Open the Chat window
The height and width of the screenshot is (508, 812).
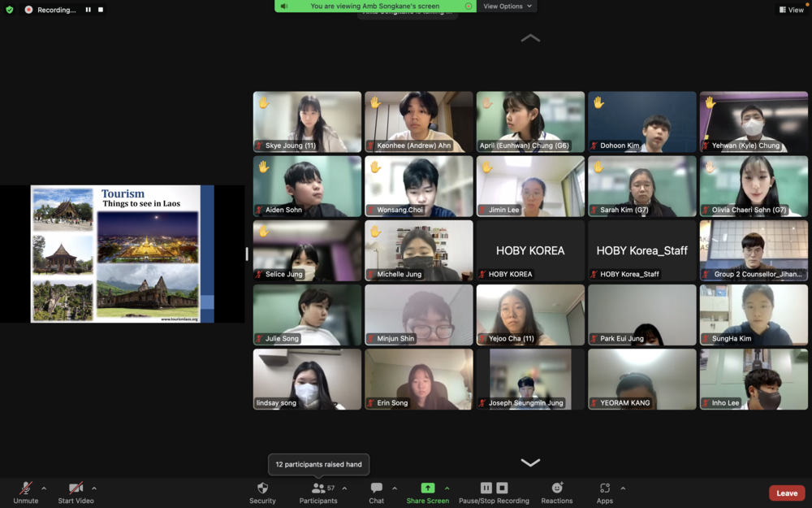[x=377, y=493]
